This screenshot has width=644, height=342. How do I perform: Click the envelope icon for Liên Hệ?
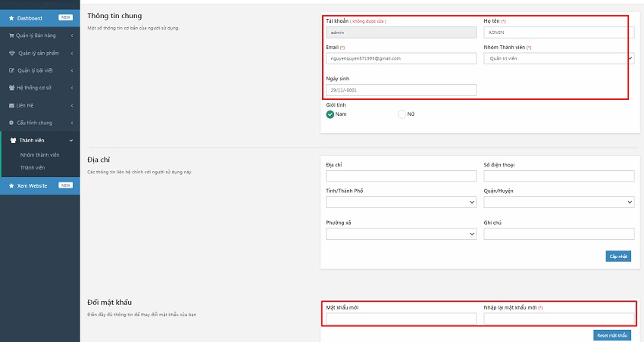[x=11, y=105]
